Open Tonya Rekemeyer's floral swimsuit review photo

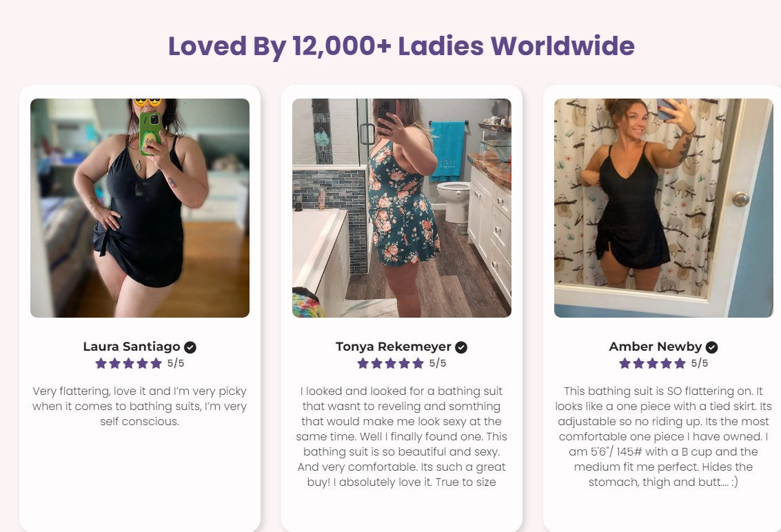pyautogui.click(x=402, y=208)
